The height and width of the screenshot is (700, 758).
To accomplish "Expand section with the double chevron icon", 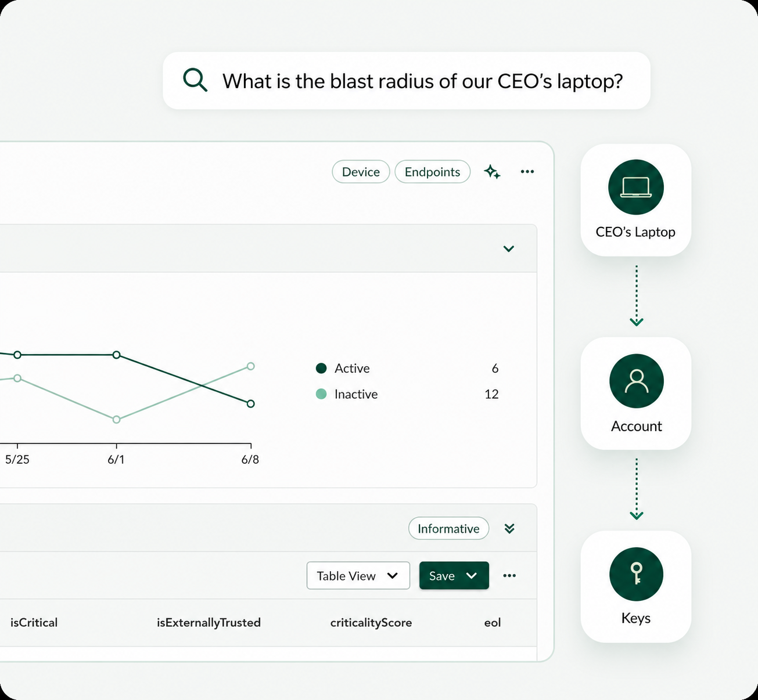I will click(x=509, y=529).
